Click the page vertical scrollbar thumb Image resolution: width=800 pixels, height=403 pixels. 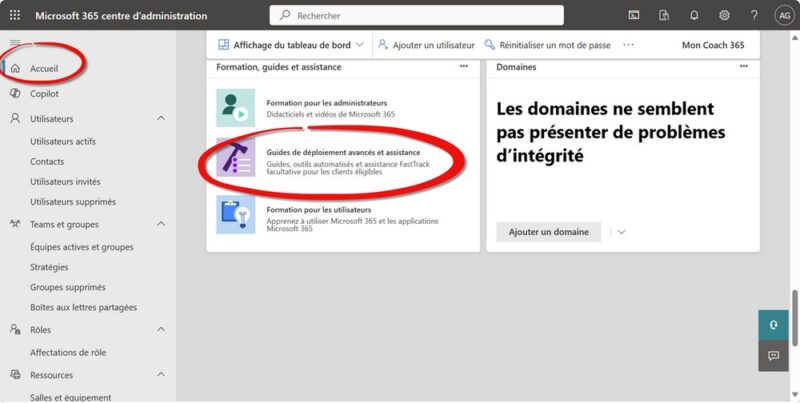tap(794, 318)
